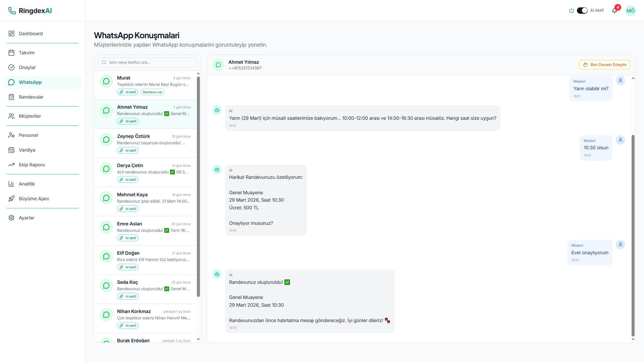644x362 pixels.
Task: Open the Dashboard grid icon
Action: point(11,34)
